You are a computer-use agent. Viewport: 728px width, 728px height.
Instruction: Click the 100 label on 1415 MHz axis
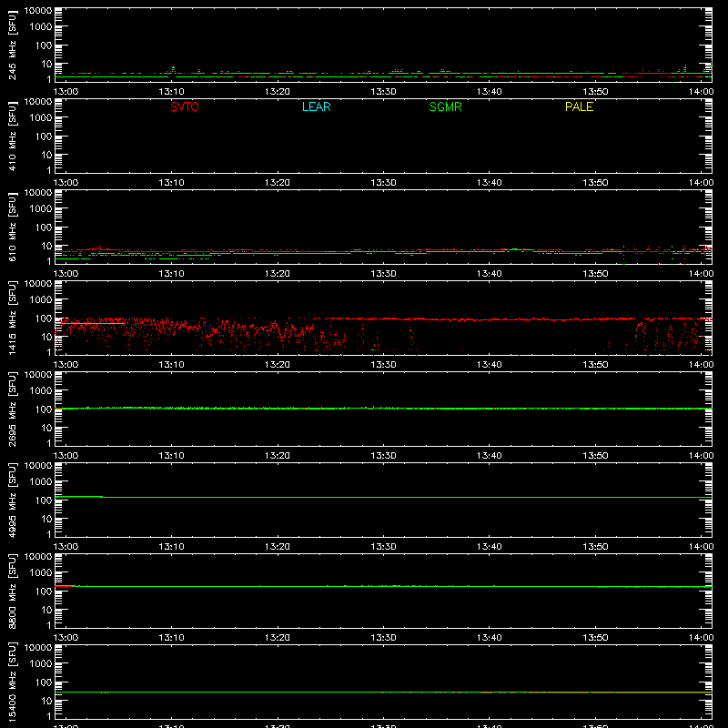tap(44, 318)
